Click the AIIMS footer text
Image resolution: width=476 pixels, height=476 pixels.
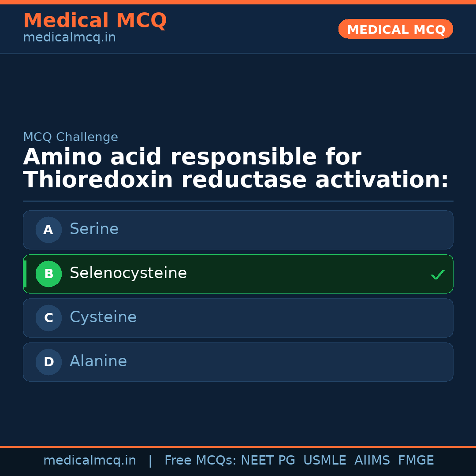tap(372, 461)
